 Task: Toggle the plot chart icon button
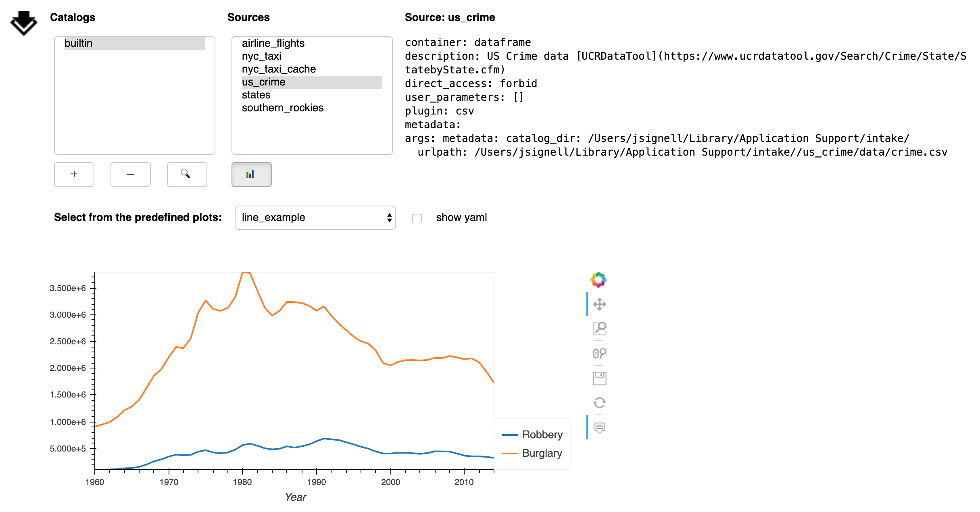coord(251,174)
